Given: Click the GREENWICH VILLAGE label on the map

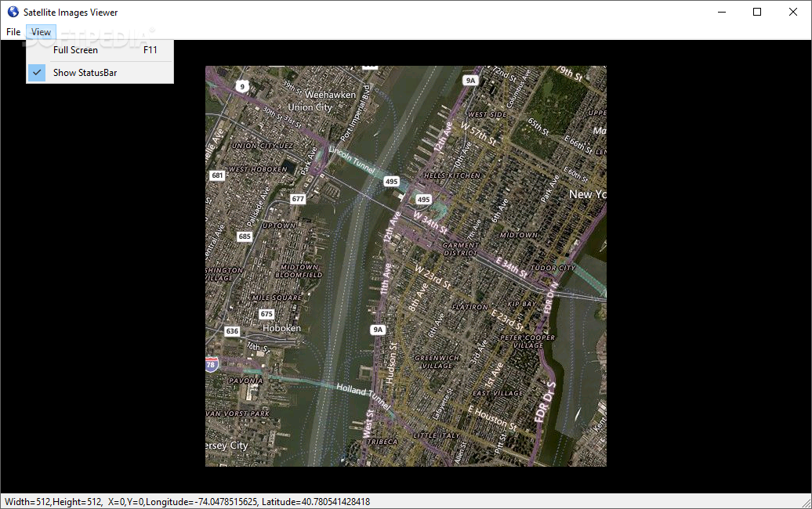Looking at the screenshot, I should click(x=437, y=362).
